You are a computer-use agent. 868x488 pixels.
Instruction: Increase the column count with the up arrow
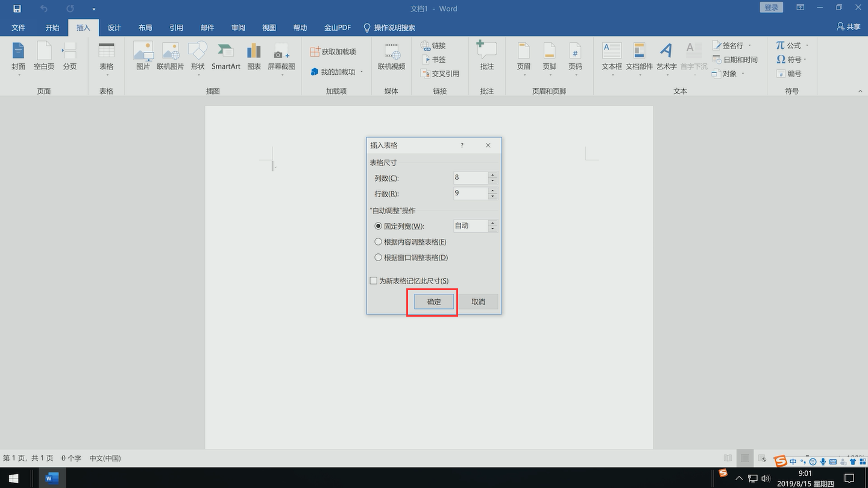click(x=492, y=174)
